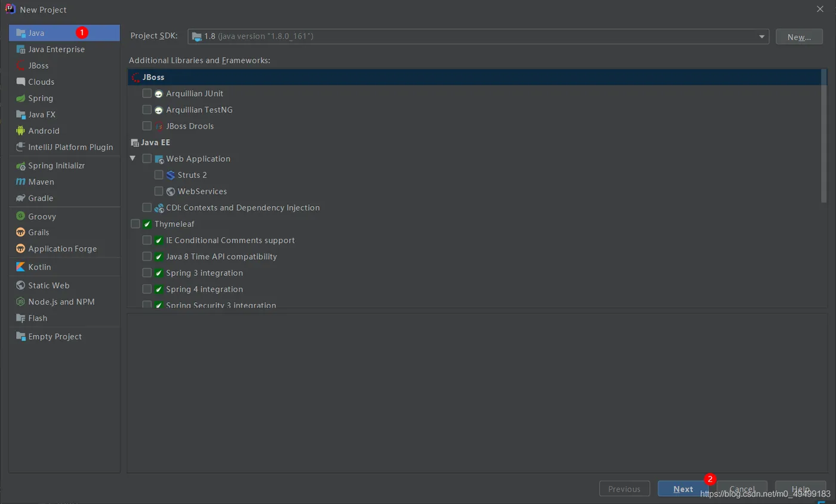The height and width of the screenshot is (504, 836).
Task: Click the Spring leaf icon
Action: coord(21,98)
